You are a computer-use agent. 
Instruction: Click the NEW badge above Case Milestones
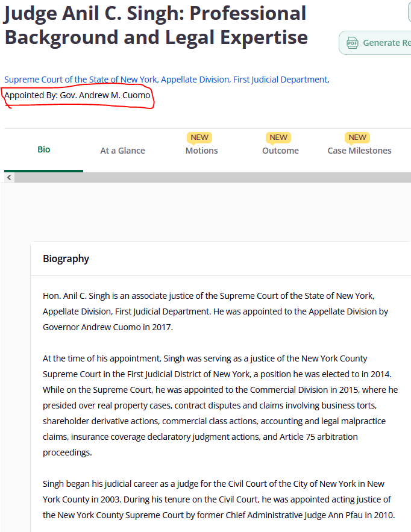[x=357, y=137]
